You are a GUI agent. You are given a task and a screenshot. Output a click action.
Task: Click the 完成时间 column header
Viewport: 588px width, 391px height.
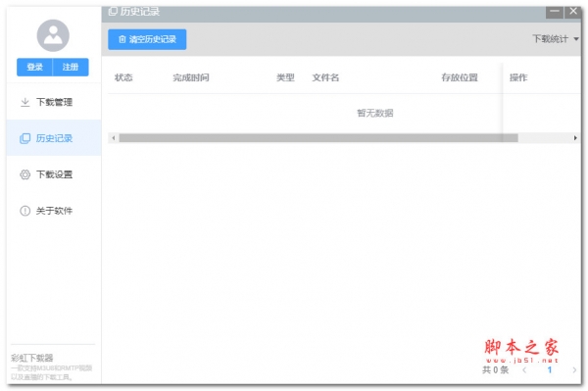pyautogui.click(x=190, y=77)
